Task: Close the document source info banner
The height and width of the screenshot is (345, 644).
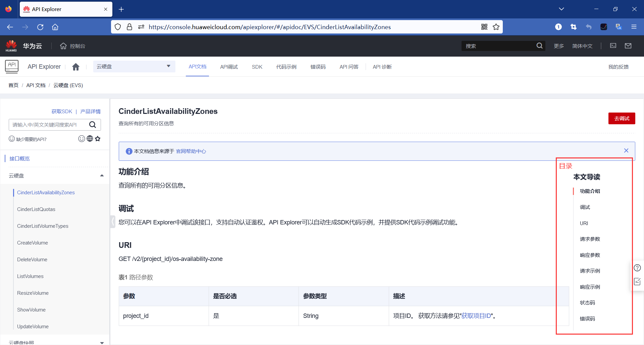Action: [626, 151]
